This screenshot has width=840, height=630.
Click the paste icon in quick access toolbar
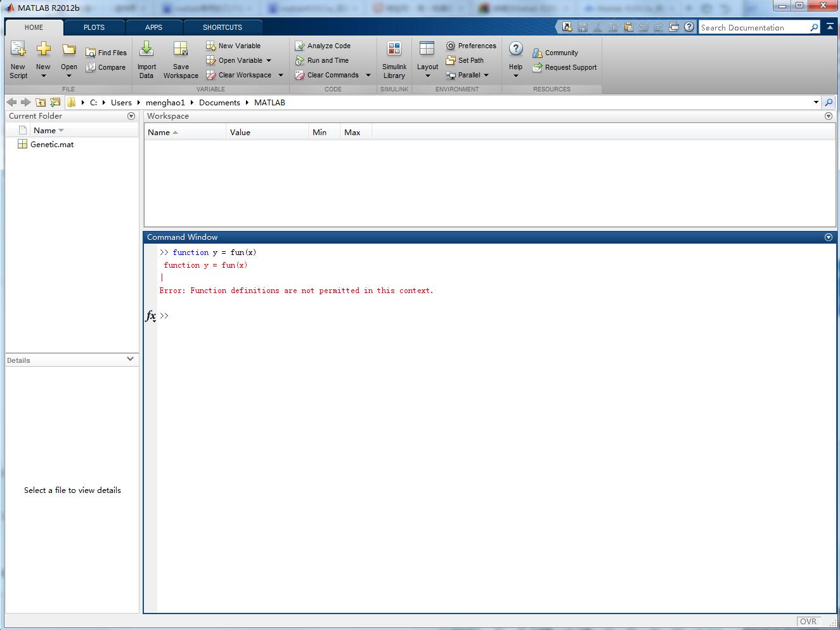point(628,27)
